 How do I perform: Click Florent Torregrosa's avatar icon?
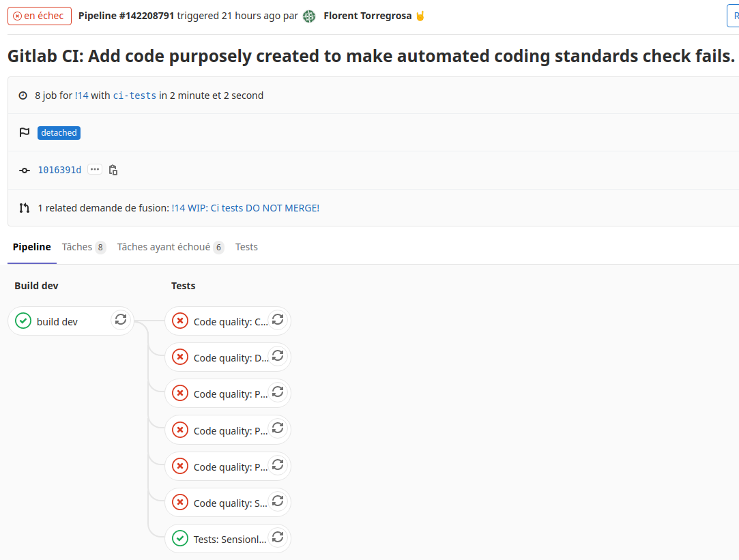point(309,16)
